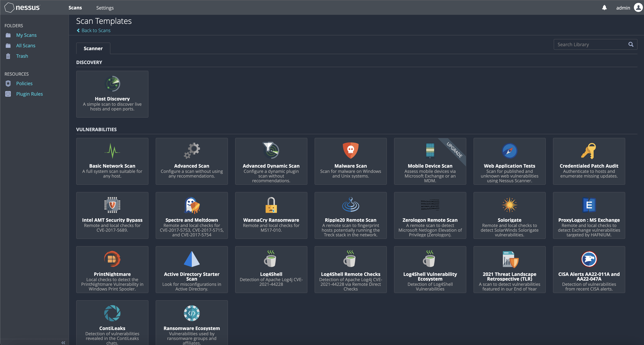The width and height of the screenshot is (644, 345).
Task: Click the Web Application Tests title text
Action: tap(509, 166)
